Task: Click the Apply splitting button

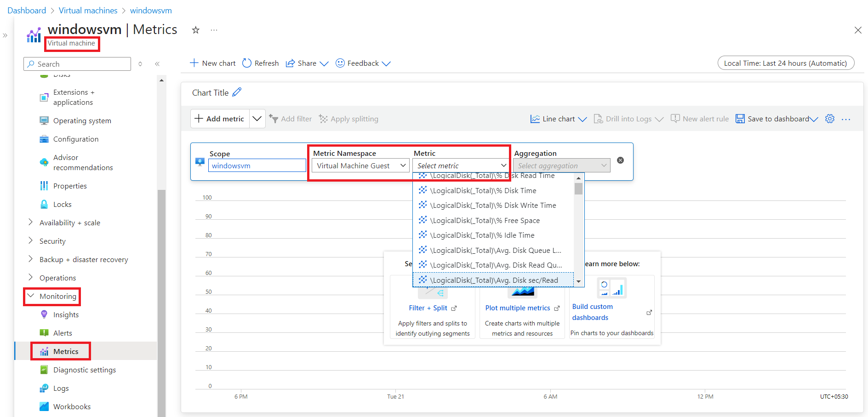Action: [348, 119]
